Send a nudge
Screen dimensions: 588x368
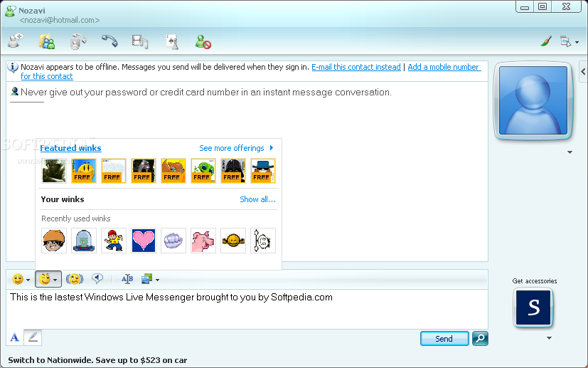click(74, 279)
